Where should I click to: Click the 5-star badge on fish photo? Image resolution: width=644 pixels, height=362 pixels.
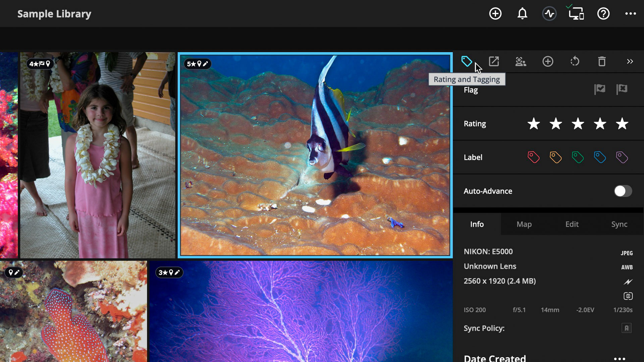[198, 64]
